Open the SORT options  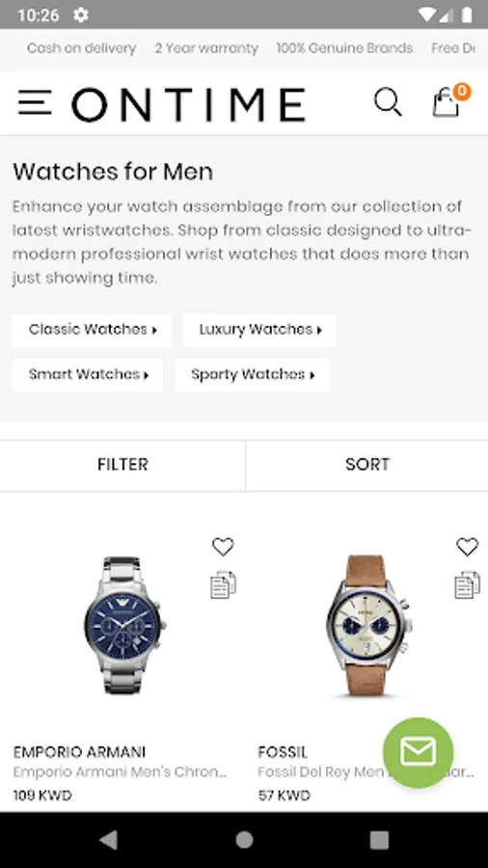366,465
